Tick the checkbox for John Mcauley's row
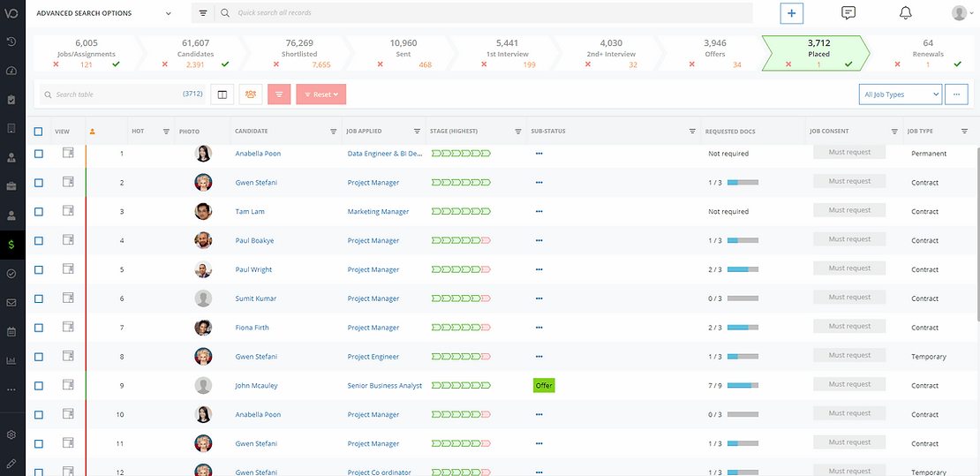Screen dimensions: 980x476 (38, 386)
